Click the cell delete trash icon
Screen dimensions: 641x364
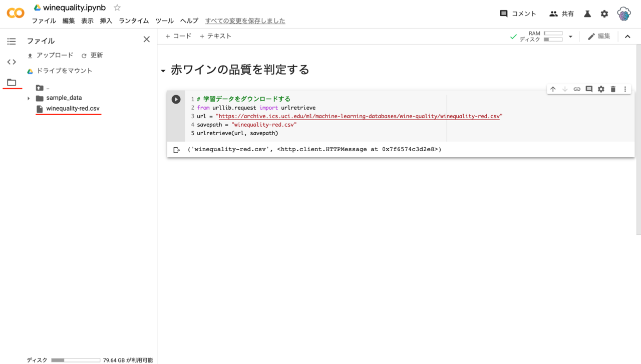click(x=613, y=89)
